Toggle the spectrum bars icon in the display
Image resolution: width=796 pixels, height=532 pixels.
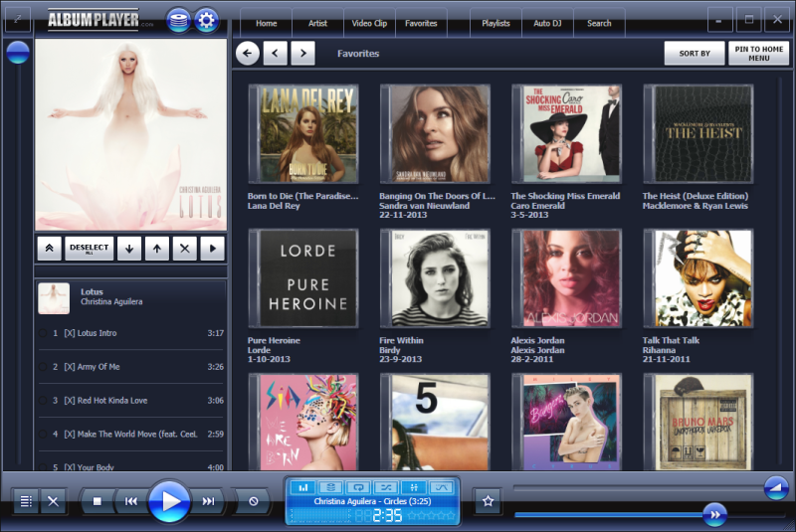(x=303, y=487)
